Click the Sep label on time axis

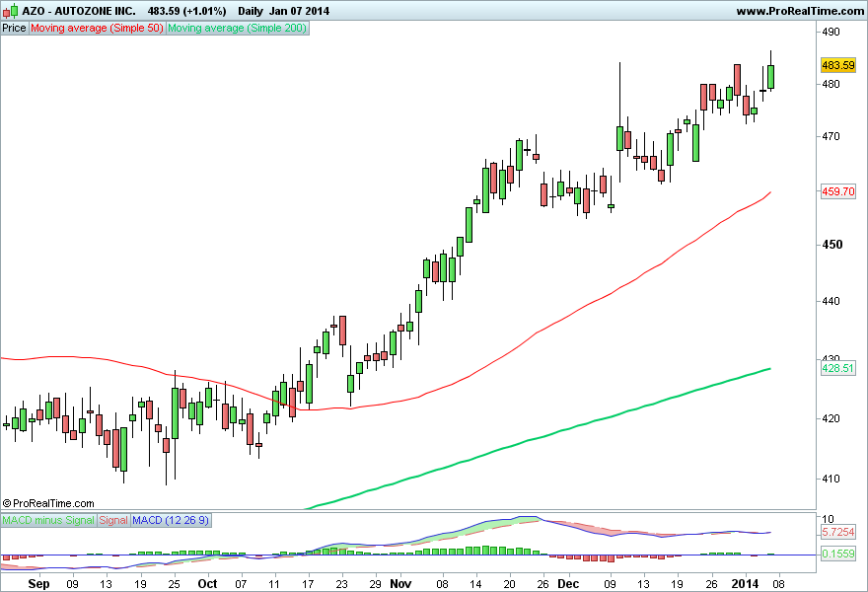tap(38, 584)
